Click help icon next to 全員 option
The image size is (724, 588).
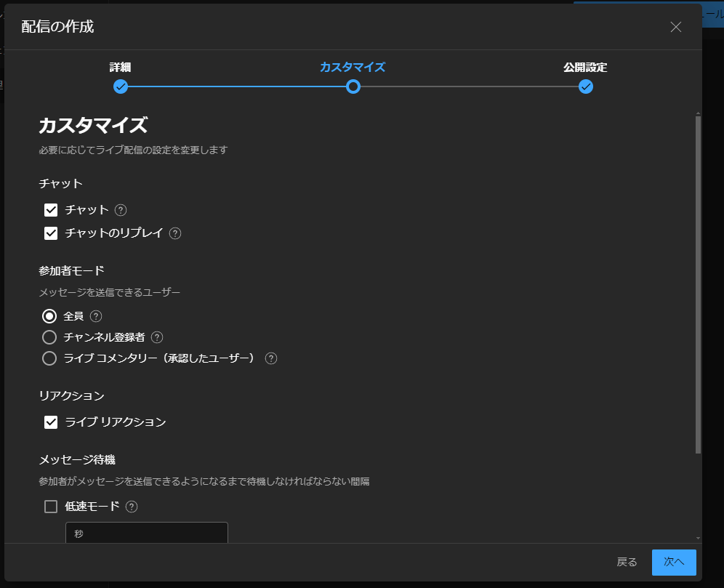[96, 316]
